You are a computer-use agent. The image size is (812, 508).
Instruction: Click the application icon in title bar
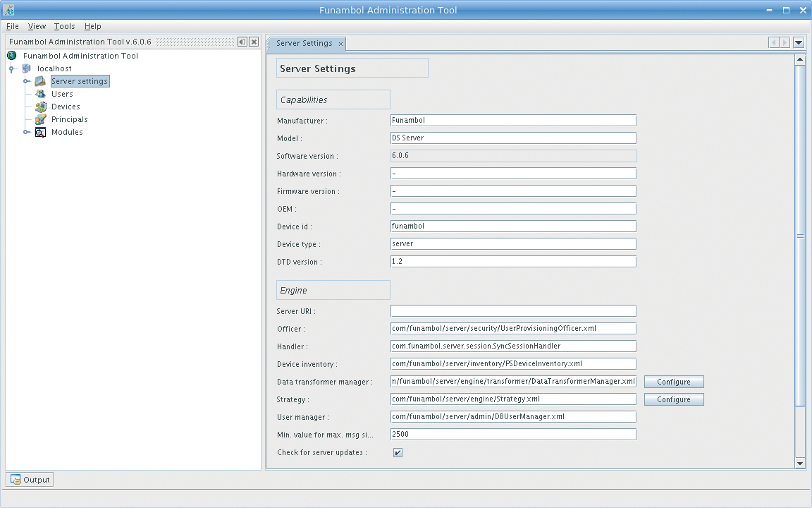coord(8,10)
